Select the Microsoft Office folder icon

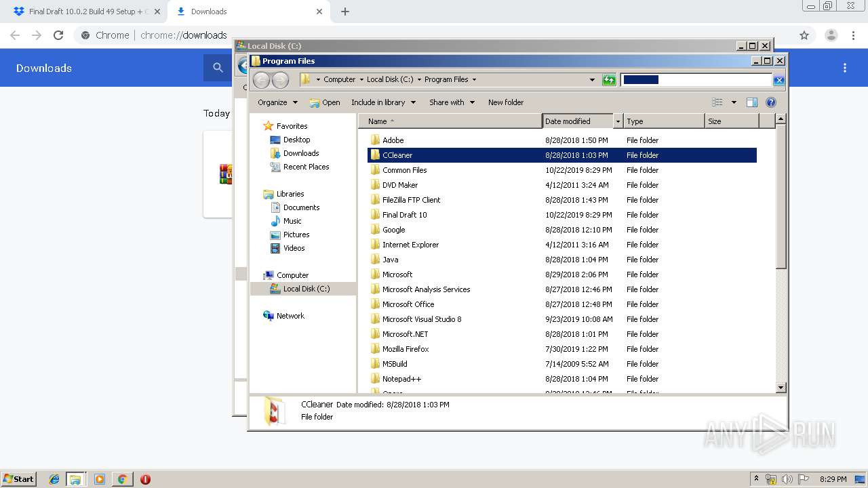point(375,304)
